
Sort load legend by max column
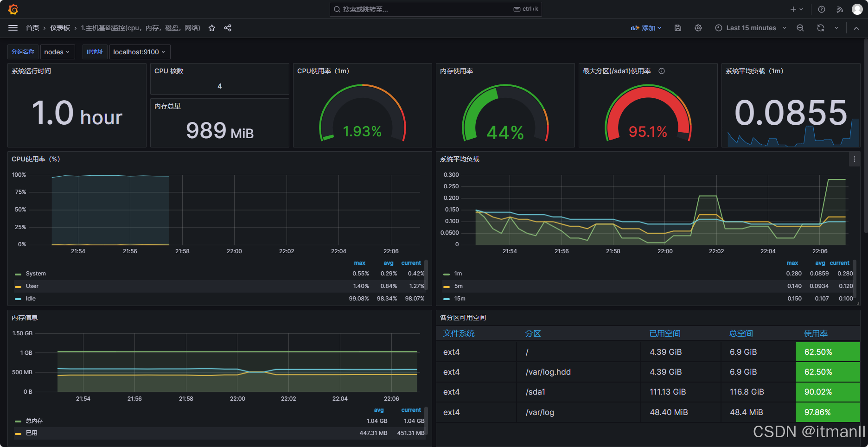(x=792, y=263)
